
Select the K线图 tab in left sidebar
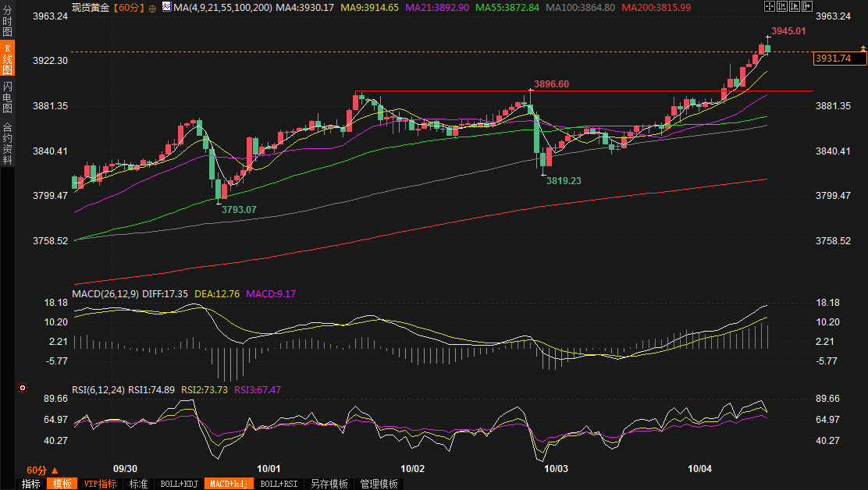(8, 59)
